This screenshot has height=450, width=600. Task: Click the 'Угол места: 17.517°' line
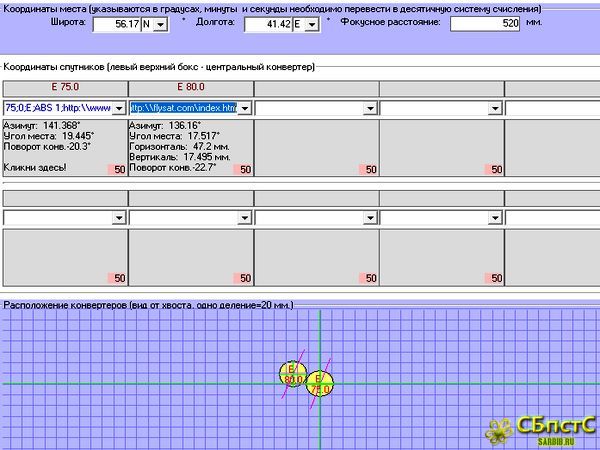click(x=174, y=136)
